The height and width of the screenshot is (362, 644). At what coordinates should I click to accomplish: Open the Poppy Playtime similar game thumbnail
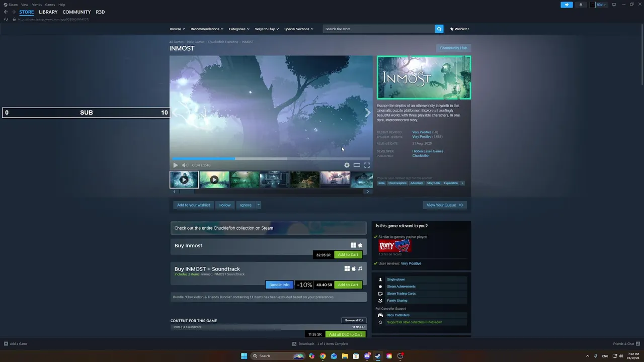pyautogui.click(x=394, y=246)
